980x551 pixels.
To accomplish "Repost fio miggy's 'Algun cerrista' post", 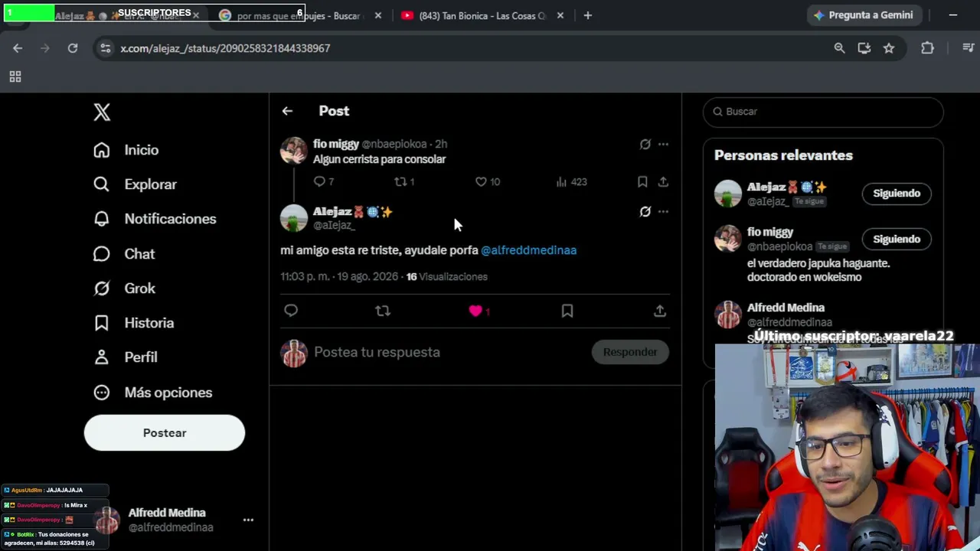I will 404,182.
